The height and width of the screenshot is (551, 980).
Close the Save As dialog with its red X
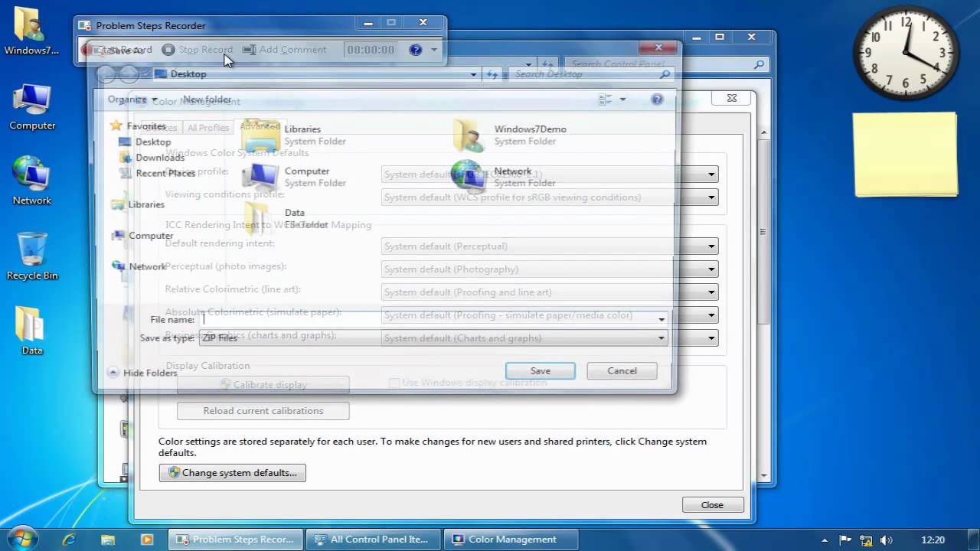click(x=659, y=47)
